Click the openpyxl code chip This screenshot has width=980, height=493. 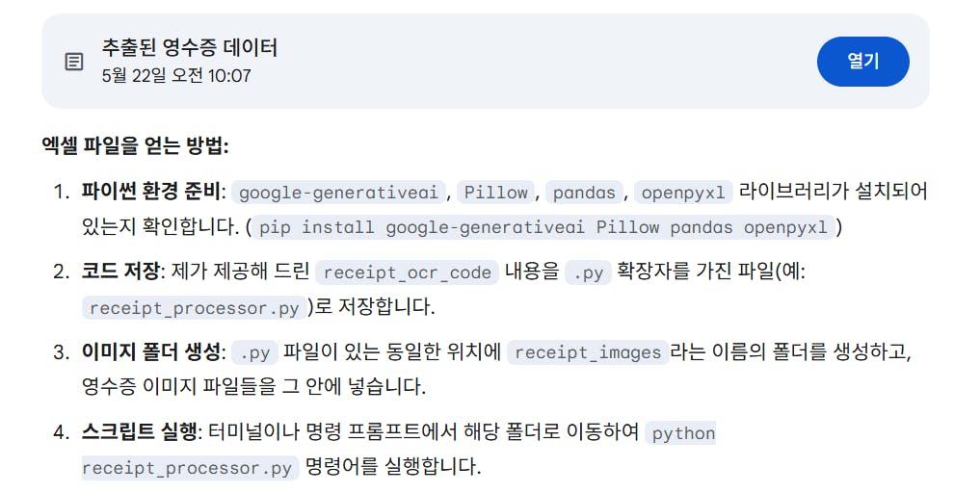click(683, 193)
